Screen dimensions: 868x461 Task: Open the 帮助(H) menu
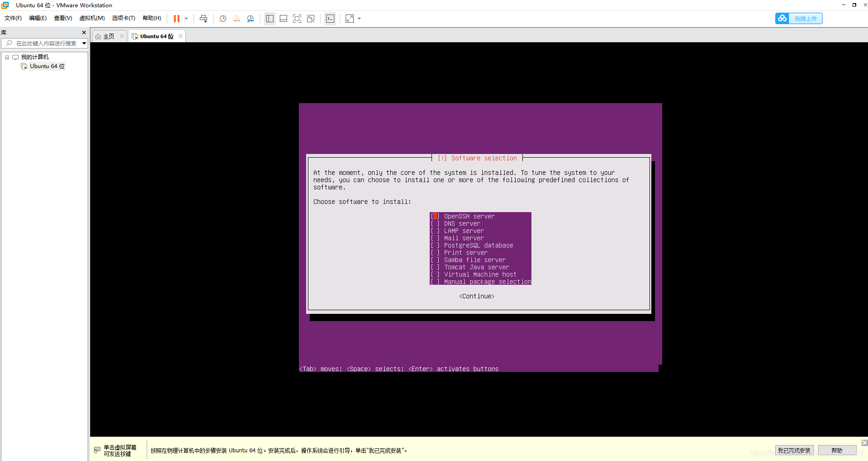(152, 18)
